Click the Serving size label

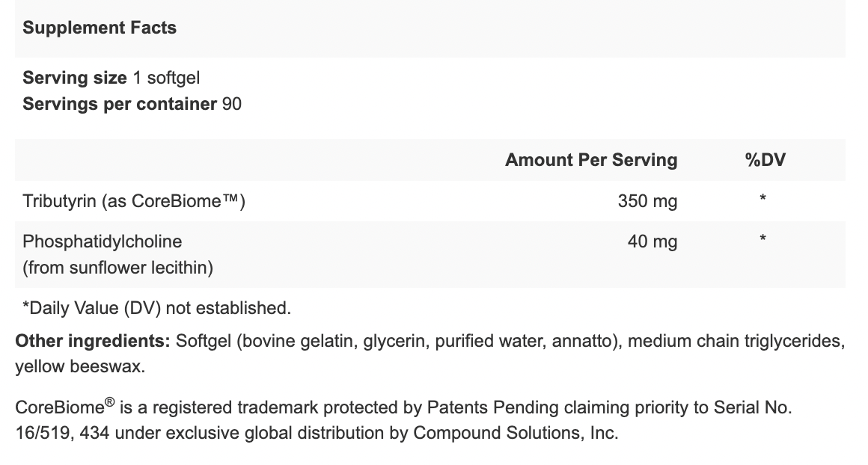point(75,78)
